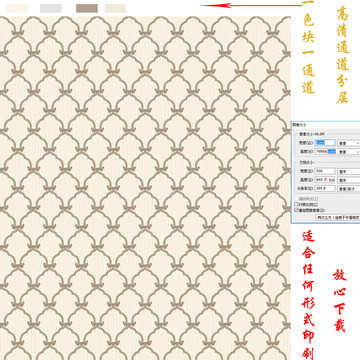Viewport: 360px width, 360px height.
Task: Click the resolution field showing 304.8
Action: pos(325,188)
